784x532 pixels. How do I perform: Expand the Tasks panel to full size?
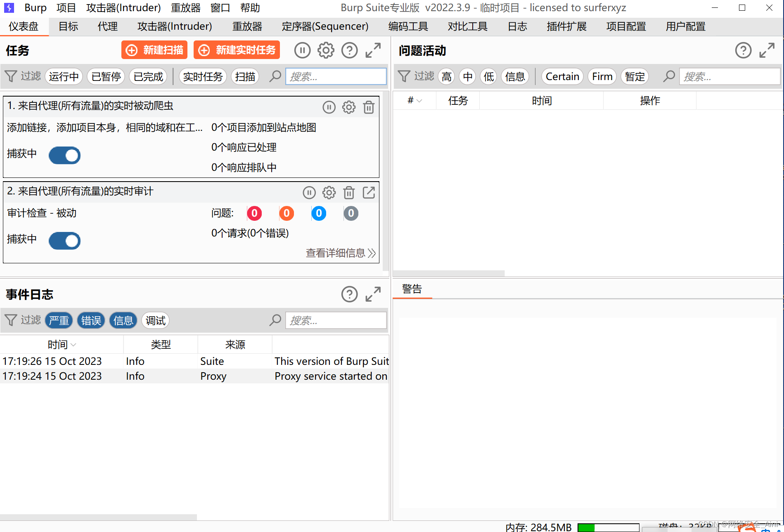click(x=373, y=50)
